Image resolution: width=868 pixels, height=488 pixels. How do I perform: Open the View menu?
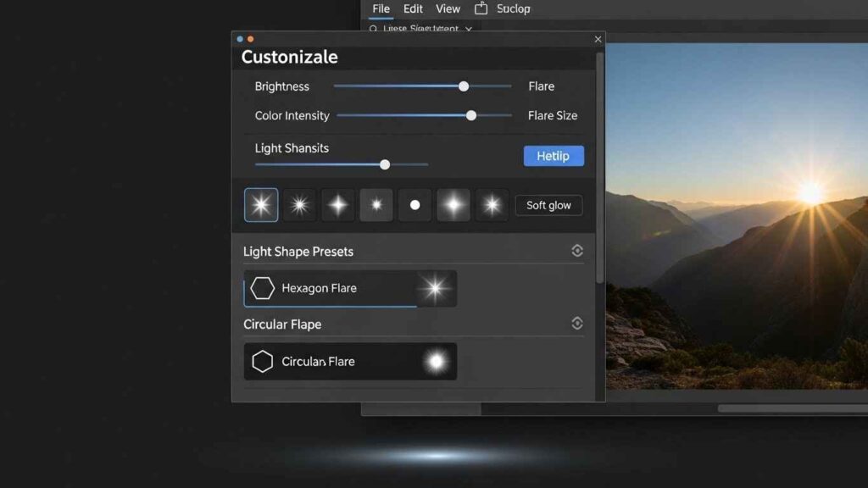(448, 8)
